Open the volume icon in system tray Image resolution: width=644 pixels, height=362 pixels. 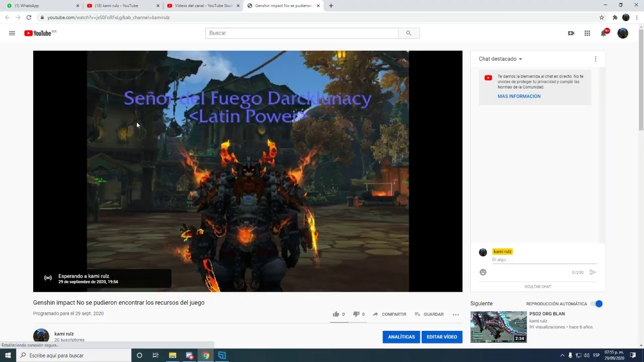point(586,355)
